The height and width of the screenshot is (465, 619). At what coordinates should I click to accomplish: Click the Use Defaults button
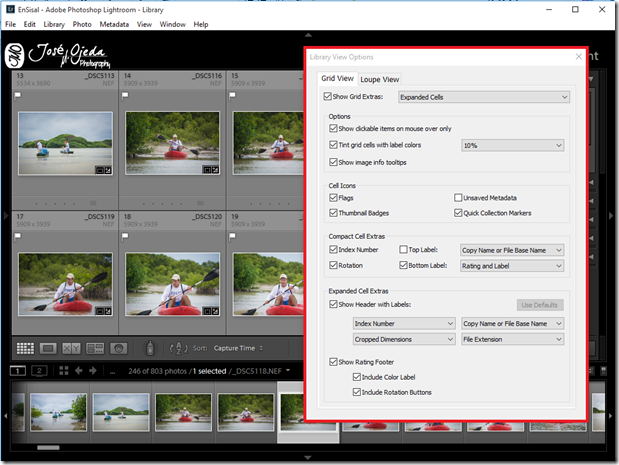(x=540, y=305)
